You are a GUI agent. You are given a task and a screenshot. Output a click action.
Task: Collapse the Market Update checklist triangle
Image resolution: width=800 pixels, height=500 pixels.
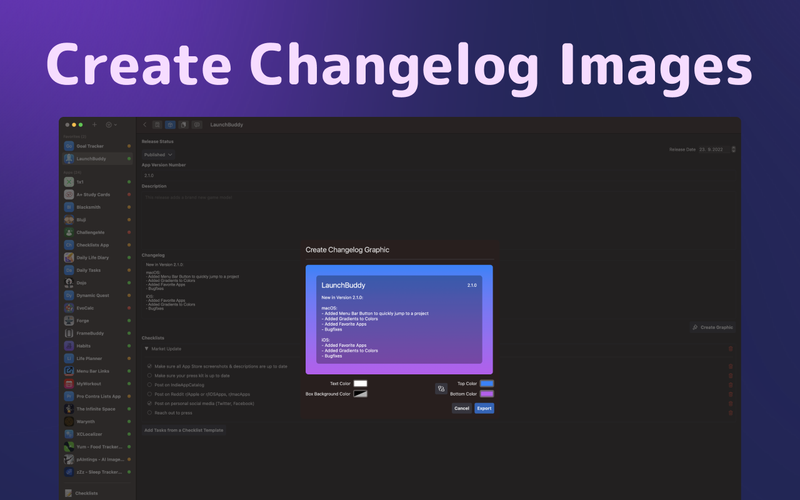point(146,349)
